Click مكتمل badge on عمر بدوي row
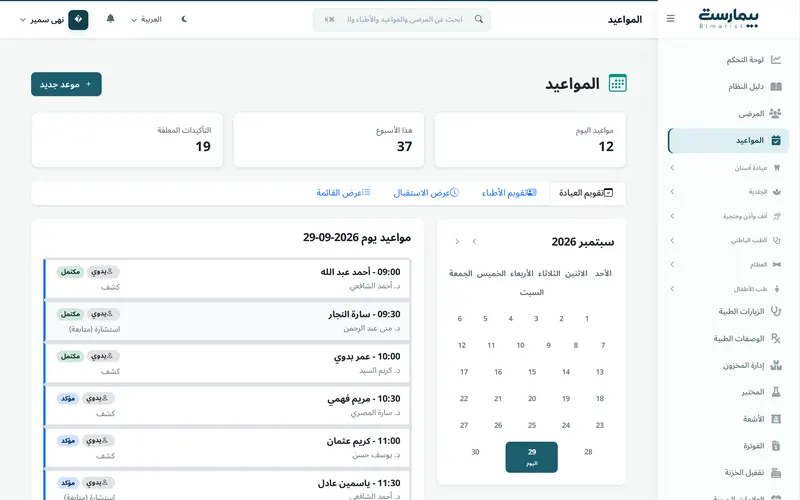800x500 pixels. (x=70, y=357)
